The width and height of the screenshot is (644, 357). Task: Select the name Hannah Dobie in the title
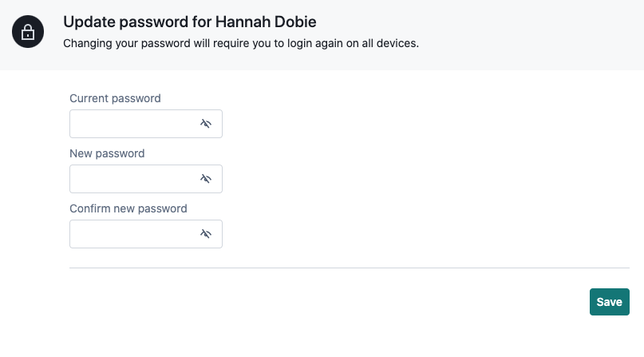pyautogui.click(x=266, y=22)
